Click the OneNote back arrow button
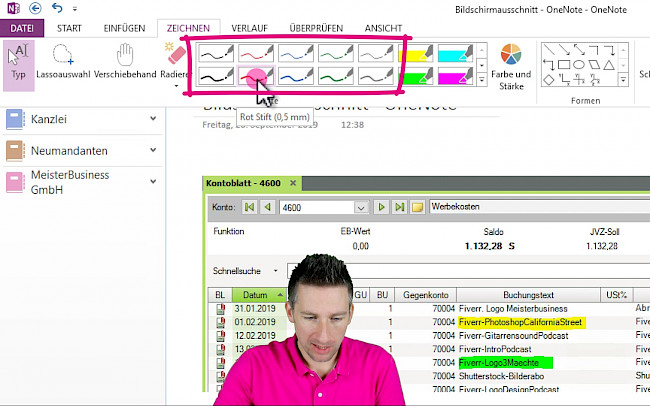 pyautogui.click(x=35, y=8)
